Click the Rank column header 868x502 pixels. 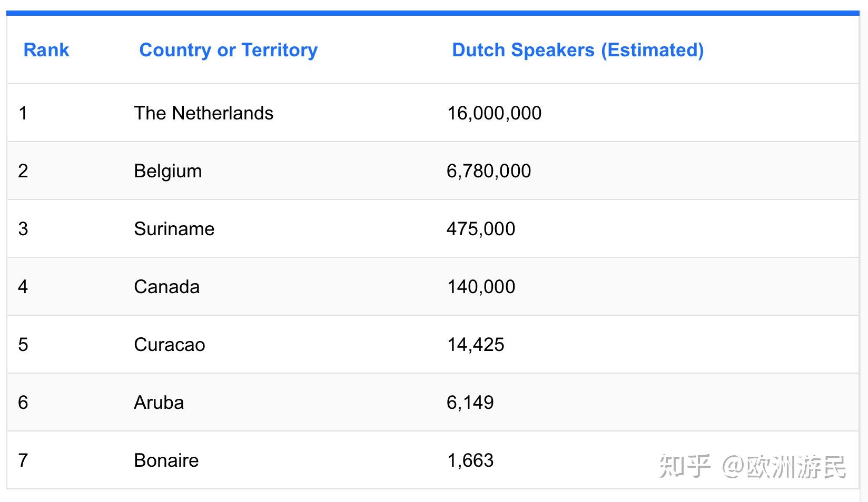click(x=46, y=50)
